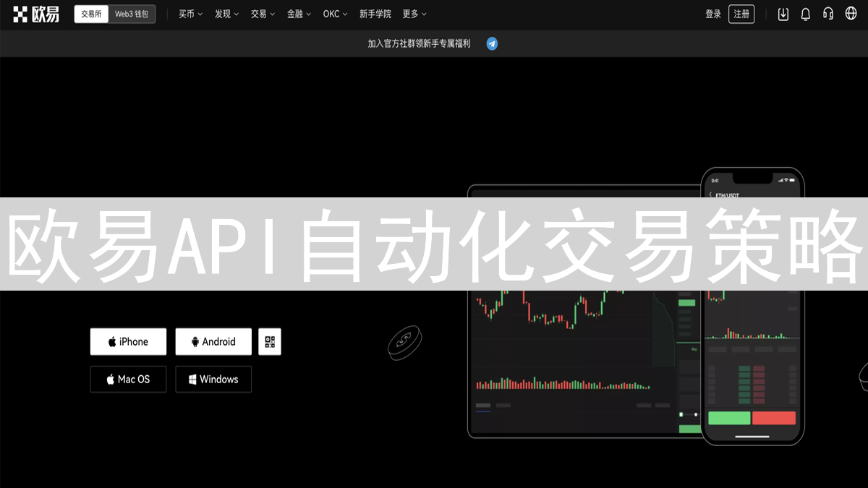Expand the 发现 dropdown menu

[x=227, y=14]
